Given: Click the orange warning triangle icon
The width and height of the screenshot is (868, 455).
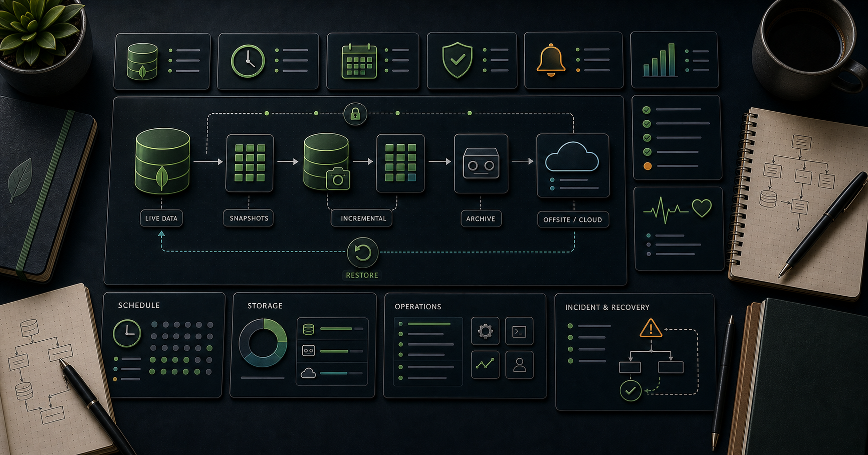Looking at the screenshot, I should 651,328.
